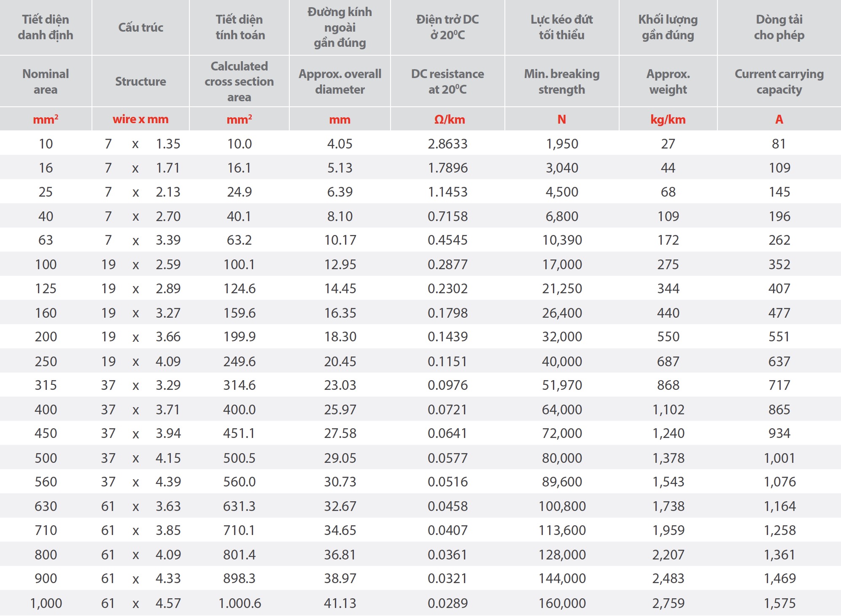This screenshot has height=616, width=841.
Task: Click the 'Tiết diện danh định' header
Action: pos(46,27)
